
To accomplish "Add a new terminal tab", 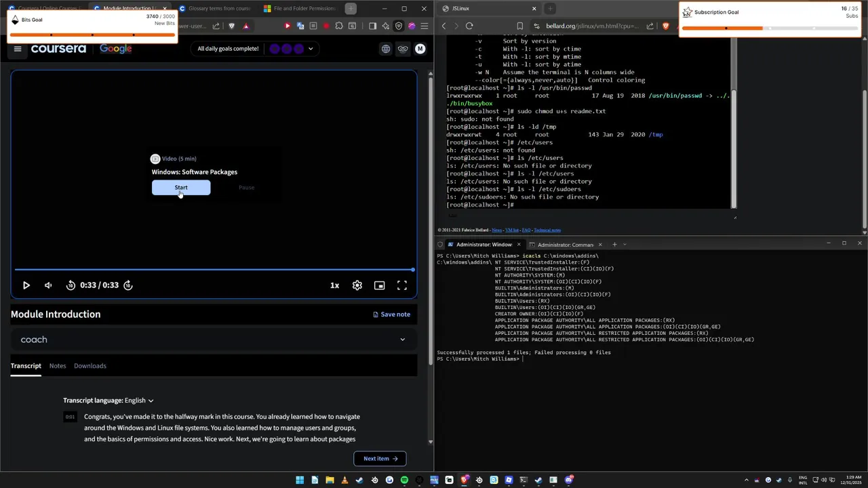I will click(x=614, y=245).
